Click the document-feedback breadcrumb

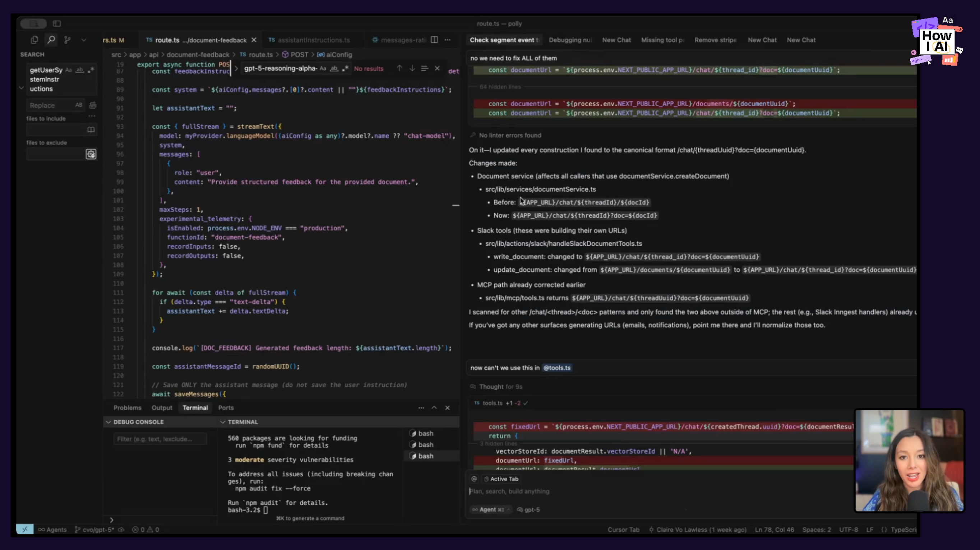tap(198, 55)
